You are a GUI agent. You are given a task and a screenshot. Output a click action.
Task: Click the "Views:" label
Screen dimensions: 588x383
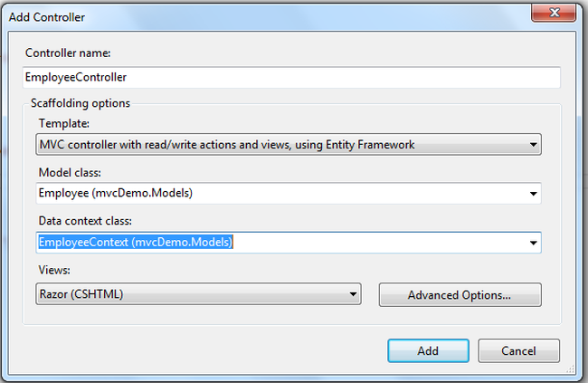(53, 270)
